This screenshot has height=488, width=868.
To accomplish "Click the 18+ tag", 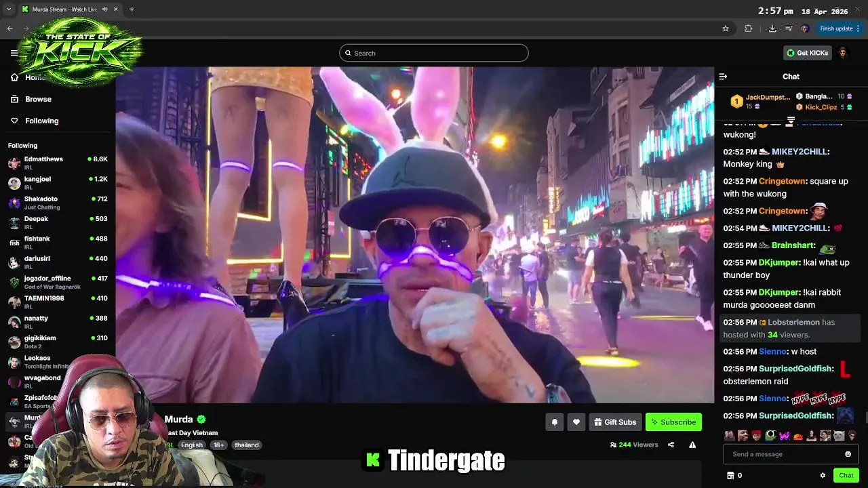I will pyautogui.click(x=218, y=445).
